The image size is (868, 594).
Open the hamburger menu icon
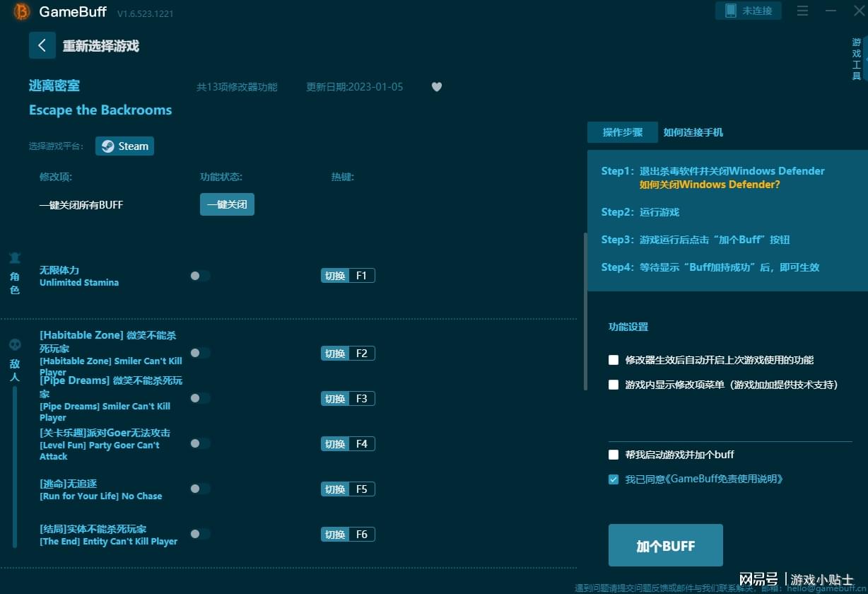pyautogui.click(x=802, y=11)
